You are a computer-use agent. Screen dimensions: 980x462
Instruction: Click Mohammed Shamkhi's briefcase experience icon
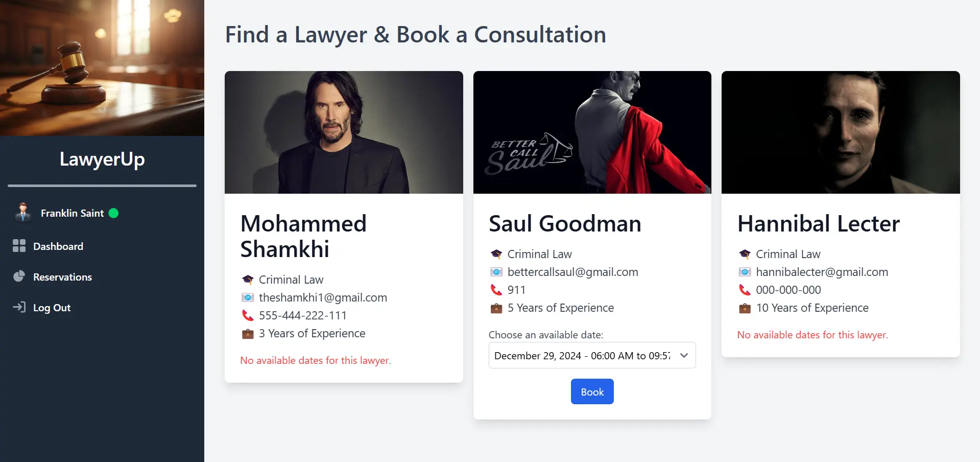point(248,334)
